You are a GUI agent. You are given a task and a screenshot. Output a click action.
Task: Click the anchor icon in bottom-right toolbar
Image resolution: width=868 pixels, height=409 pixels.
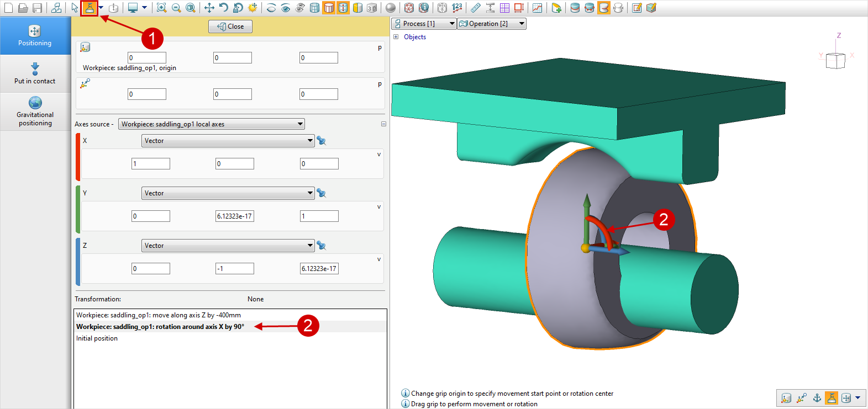[x=817, y=398]
